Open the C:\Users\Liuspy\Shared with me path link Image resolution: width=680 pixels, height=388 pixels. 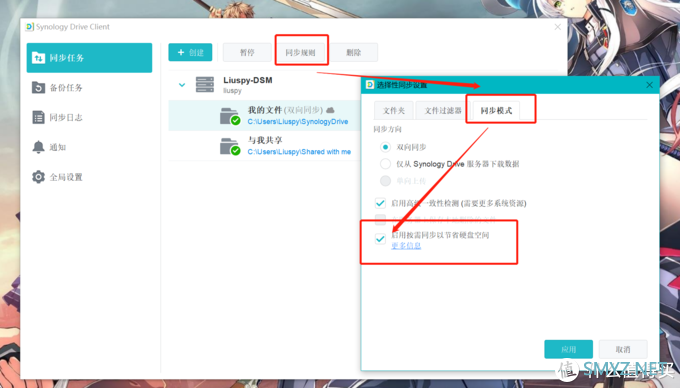(299, 152)
